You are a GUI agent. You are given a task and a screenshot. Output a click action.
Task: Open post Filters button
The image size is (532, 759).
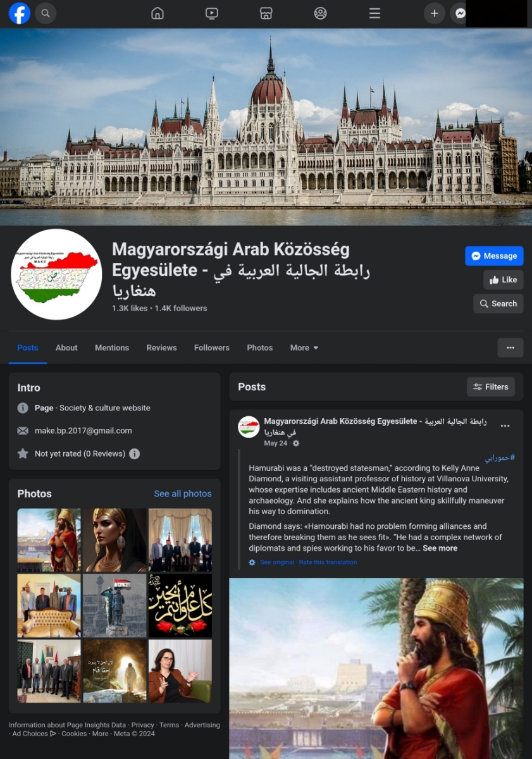491,387
